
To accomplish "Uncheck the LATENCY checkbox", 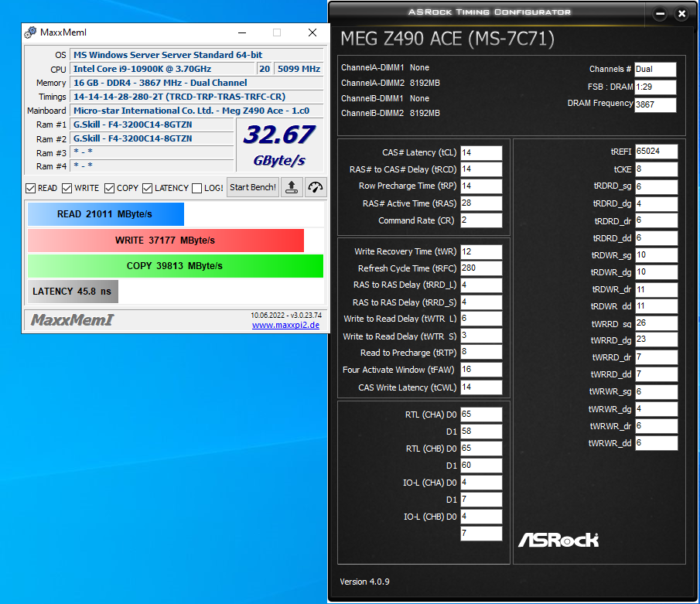I will 147,189.
